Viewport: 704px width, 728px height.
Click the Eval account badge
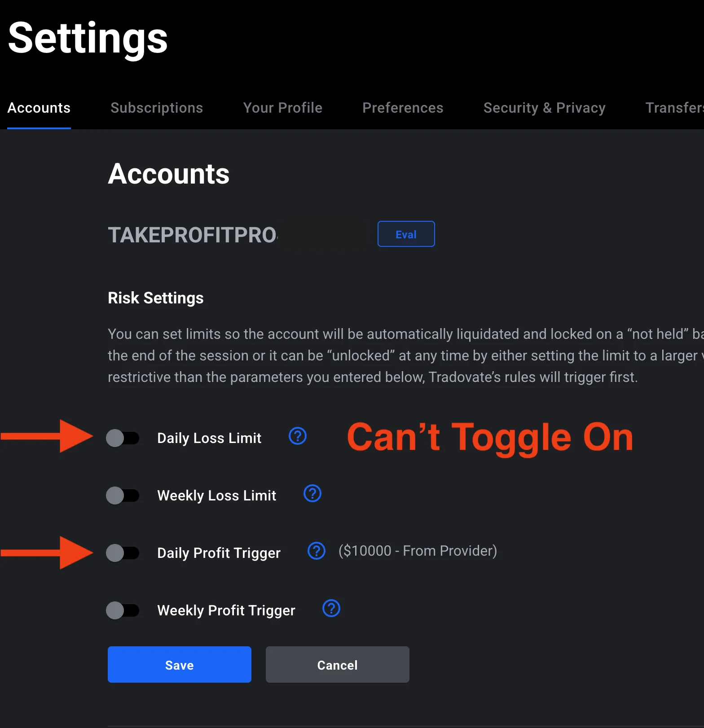[406, 234]
